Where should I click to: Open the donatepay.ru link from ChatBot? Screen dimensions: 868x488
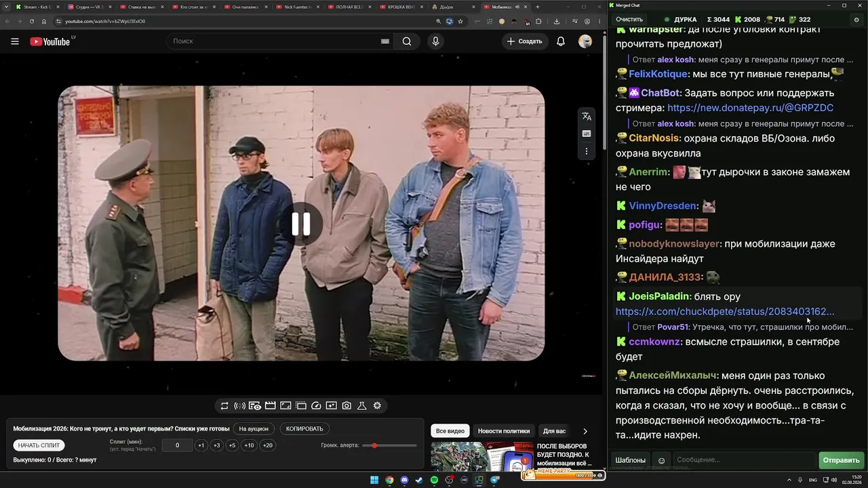coord(750,108)
